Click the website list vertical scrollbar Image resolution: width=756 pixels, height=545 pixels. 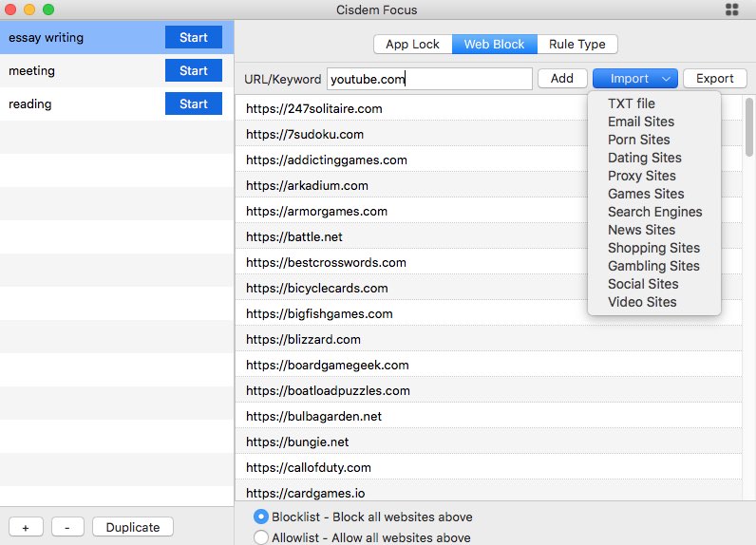point(748,127)
